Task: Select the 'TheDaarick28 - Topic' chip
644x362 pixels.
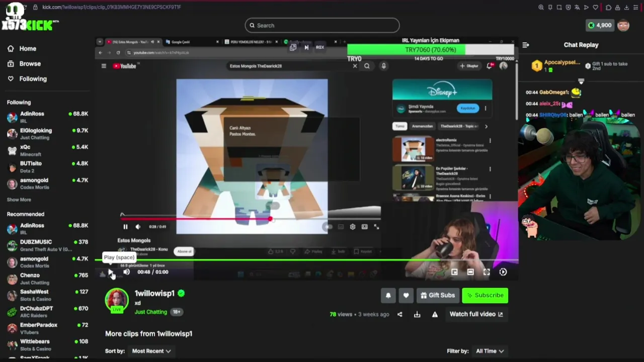Action: point(459,126)
